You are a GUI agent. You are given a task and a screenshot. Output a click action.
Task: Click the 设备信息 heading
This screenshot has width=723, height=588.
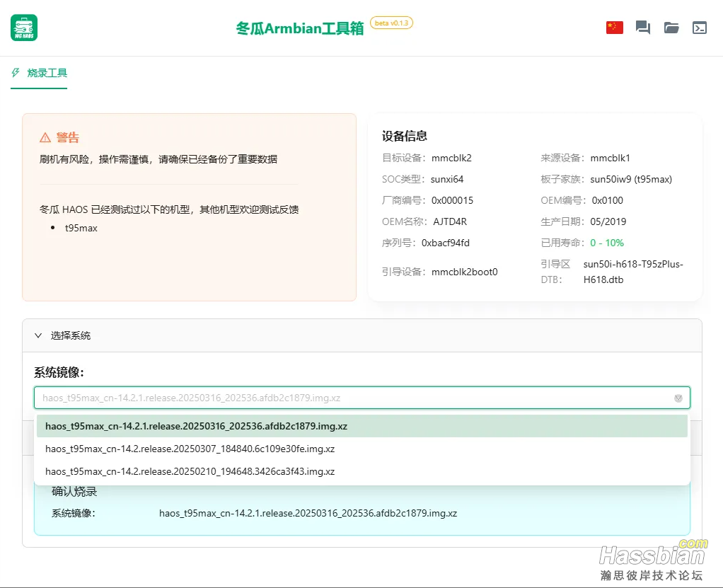pyautogui.click(x=405, y=136)
